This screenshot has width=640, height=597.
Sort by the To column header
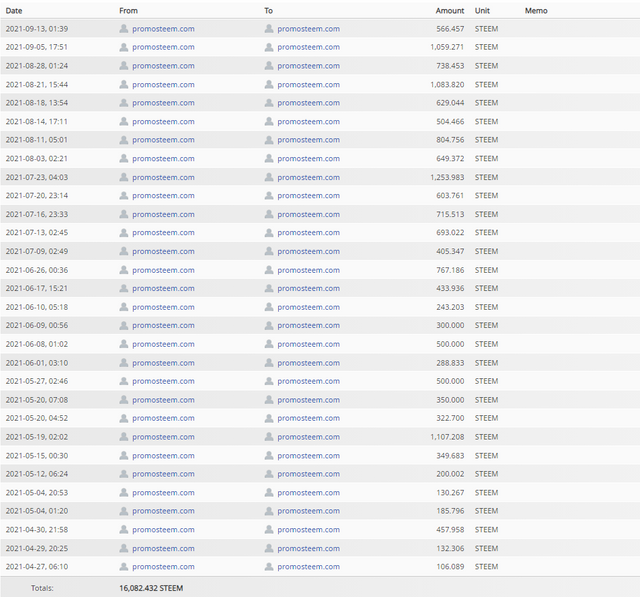pos(268,11)
